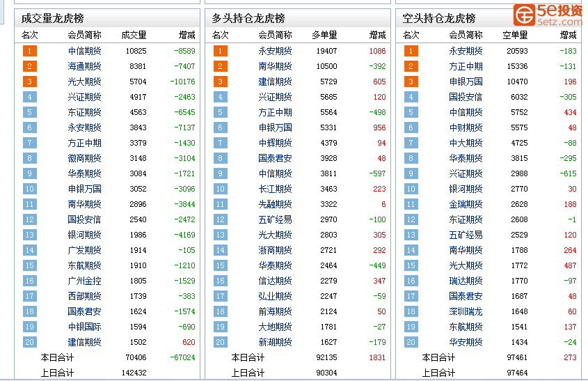Click 增减 header in 成交量龙虎榜
Viewport: 588px width, 381px height.
pos(186,36)
